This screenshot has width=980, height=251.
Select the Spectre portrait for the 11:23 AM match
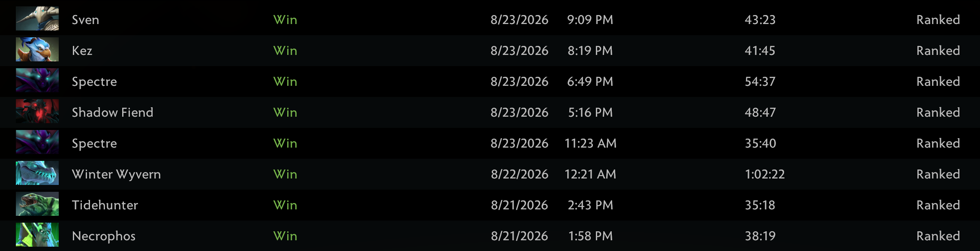37,142
